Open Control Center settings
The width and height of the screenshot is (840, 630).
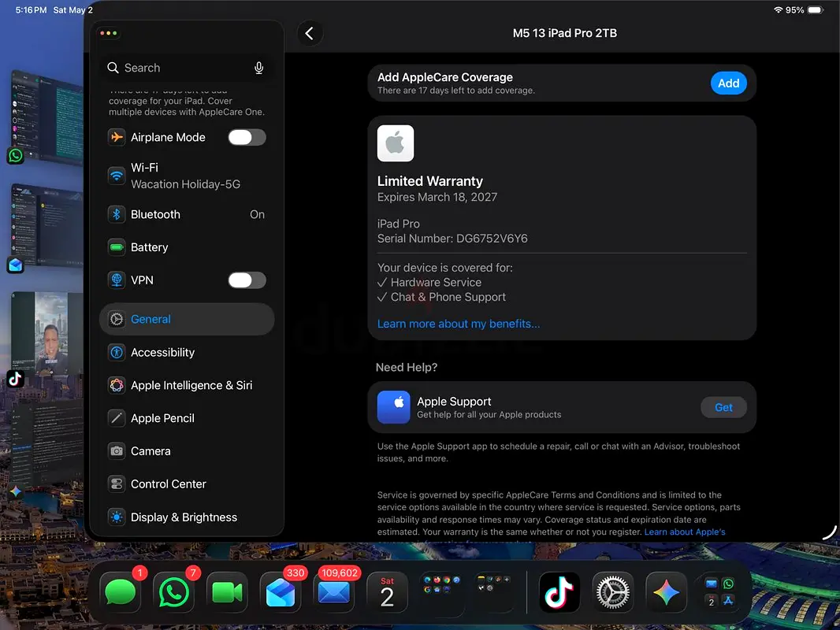click(x=187, y=484)
